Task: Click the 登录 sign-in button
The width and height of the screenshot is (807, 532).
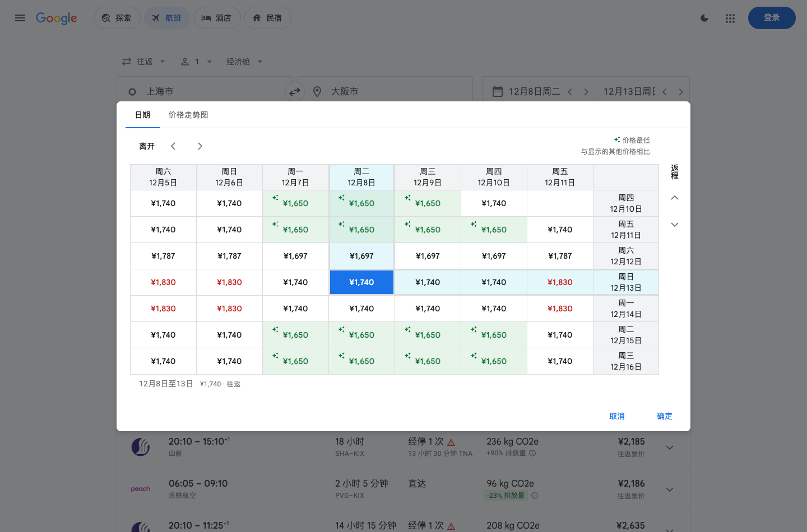Action: tap(772, 18)
